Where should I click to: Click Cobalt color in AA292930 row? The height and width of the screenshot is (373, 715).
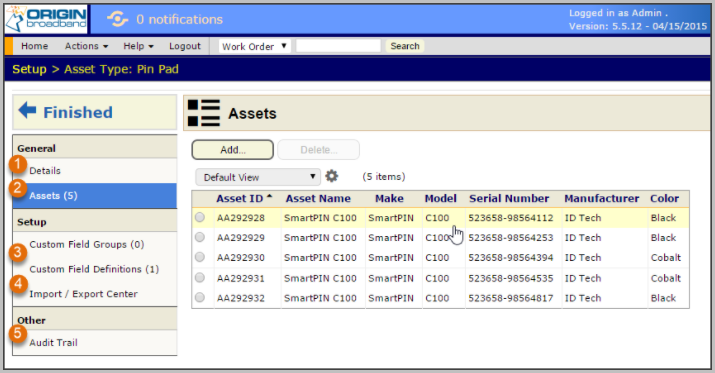pyautogui.click(x=666, y=258)
